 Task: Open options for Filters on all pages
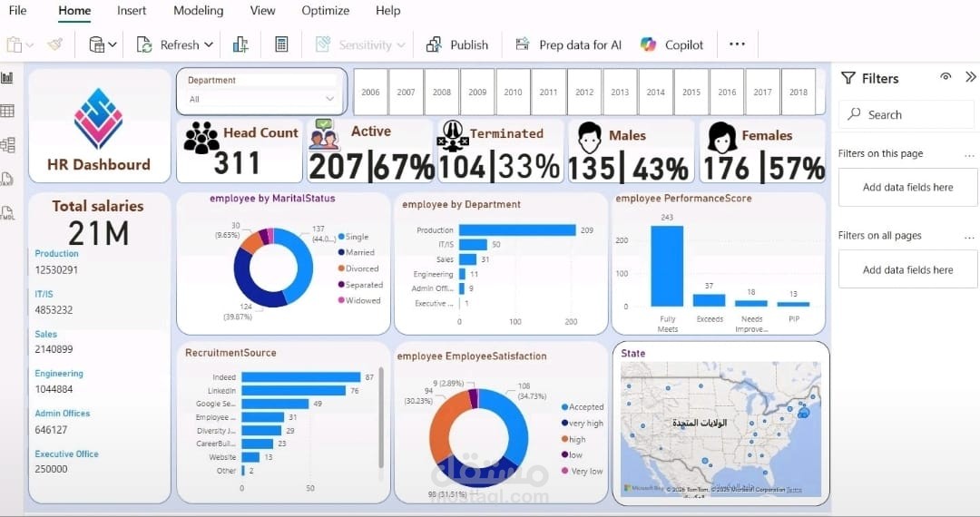(969, 238)
